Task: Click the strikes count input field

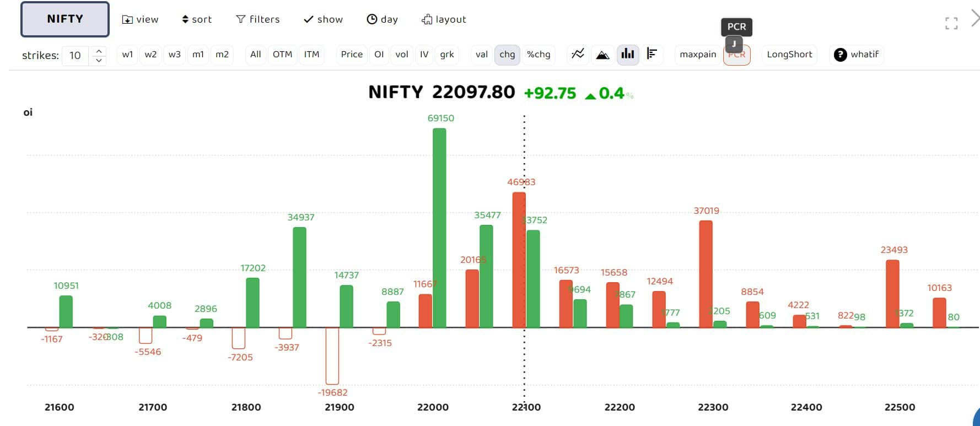Action: [x=76, y=55]
